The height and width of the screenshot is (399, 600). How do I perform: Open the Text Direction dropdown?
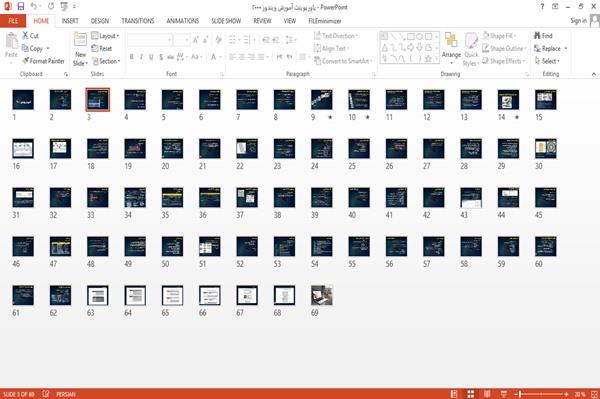pyautogui.click(x=336, y=36)
